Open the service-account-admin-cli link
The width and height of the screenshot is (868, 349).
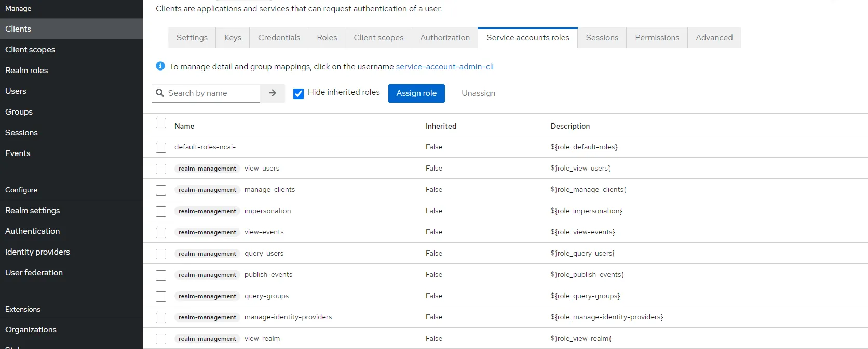(x=444, y=67)
